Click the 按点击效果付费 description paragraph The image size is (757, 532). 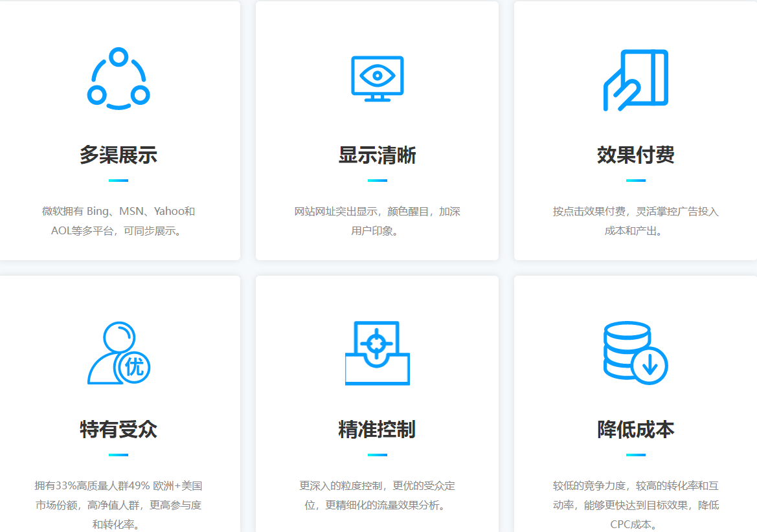[x=635, y=221]
